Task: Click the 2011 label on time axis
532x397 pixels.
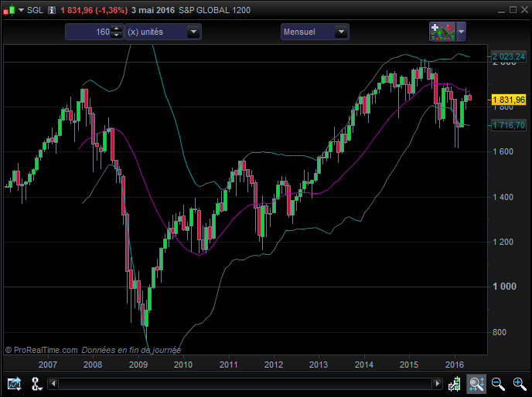Action: pyautogui.click(x=229, y=365)
